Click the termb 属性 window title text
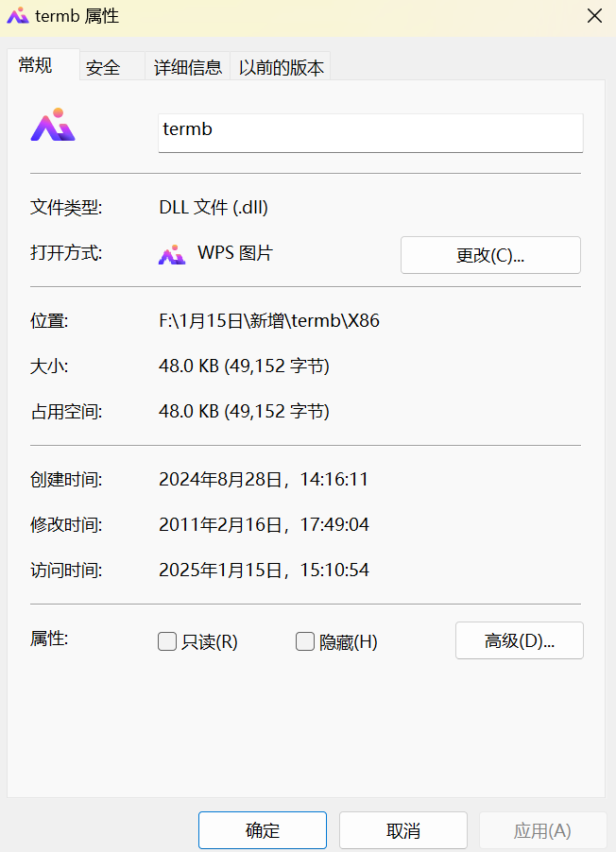616x852 pixels. pyautogui.click(x=77, y=16)
